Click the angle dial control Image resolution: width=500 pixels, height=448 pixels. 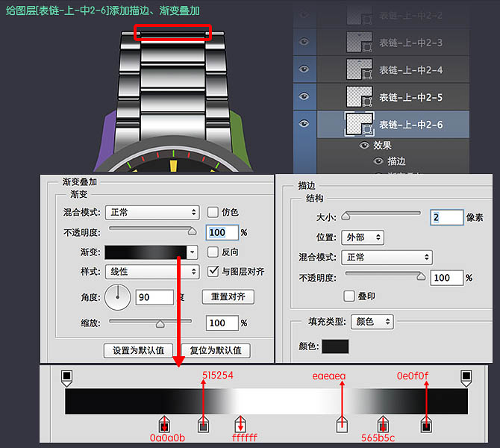118,297
